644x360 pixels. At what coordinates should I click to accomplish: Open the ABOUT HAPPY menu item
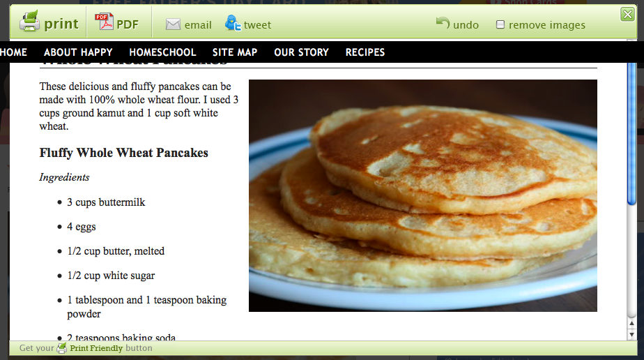pyautogui.click(x=78, y=52)
